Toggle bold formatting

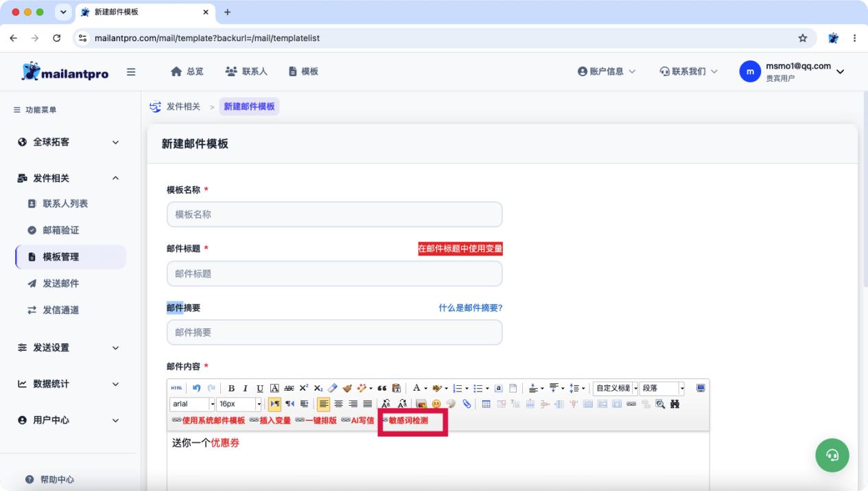pos(231,388)
